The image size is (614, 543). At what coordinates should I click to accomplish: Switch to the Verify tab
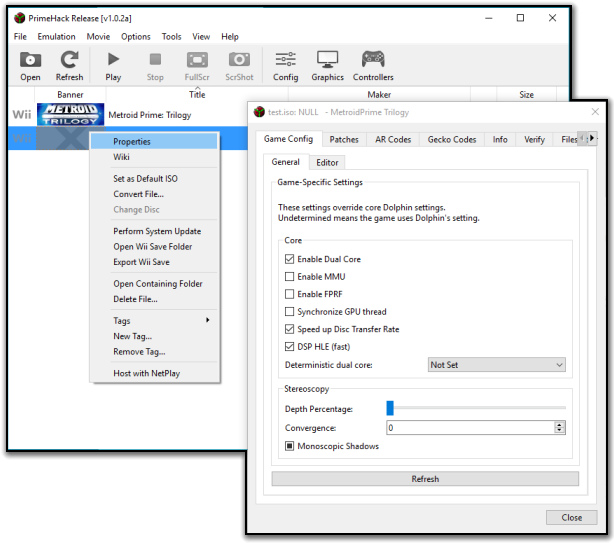pyautogui.click(x=534, y=139)
